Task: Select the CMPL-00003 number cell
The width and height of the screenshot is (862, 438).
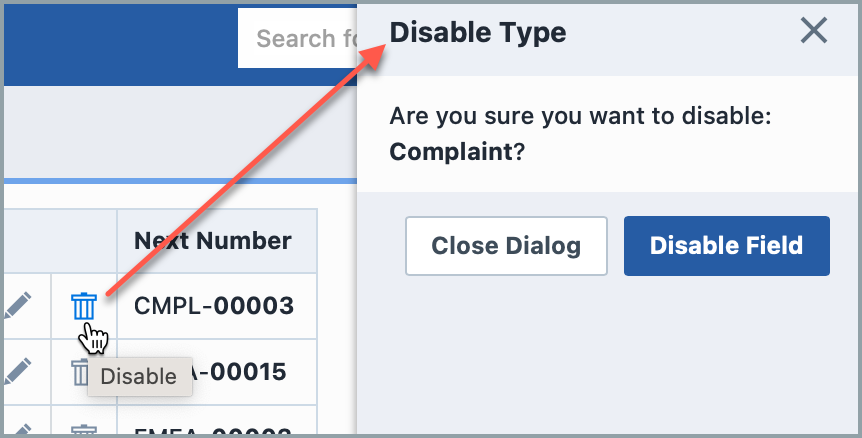Action: pyautogui.click(x=214, y=306)
